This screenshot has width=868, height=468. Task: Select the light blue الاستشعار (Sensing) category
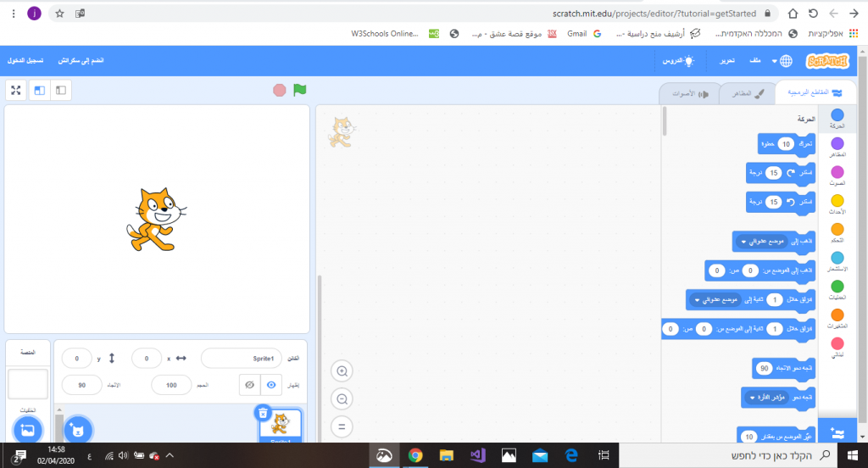(x=837, y=261)
